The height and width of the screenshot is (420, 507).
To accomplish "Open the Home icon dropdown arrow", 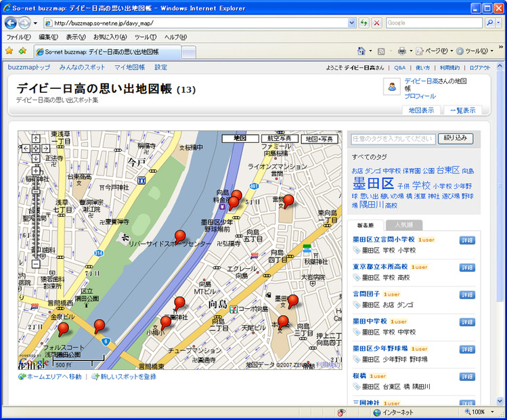I will click(x=370, y=51).
